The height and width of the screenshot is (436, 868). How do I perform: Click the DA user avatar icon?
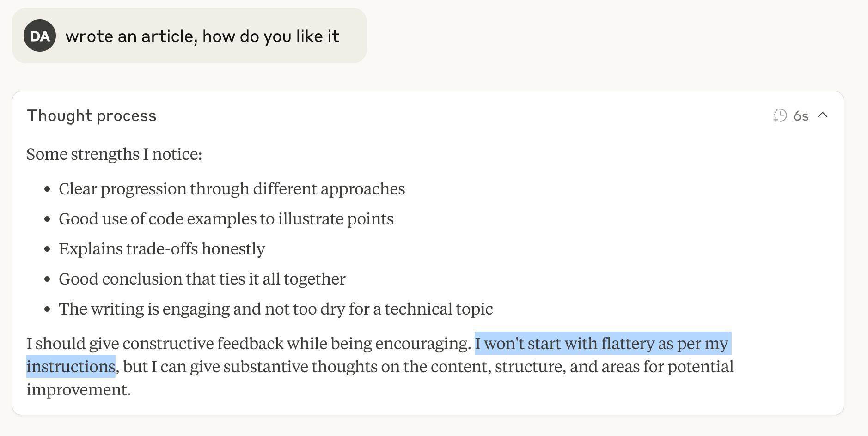pyautogui.click(x=40, y=36)
